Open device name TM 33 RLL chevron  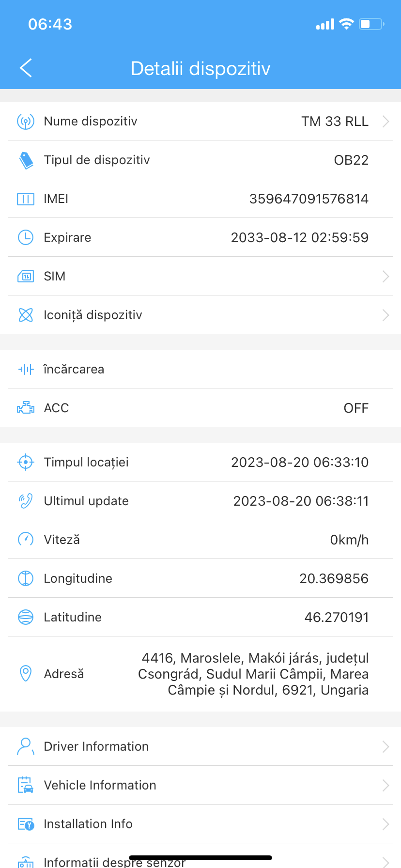[x=386, y=121]
